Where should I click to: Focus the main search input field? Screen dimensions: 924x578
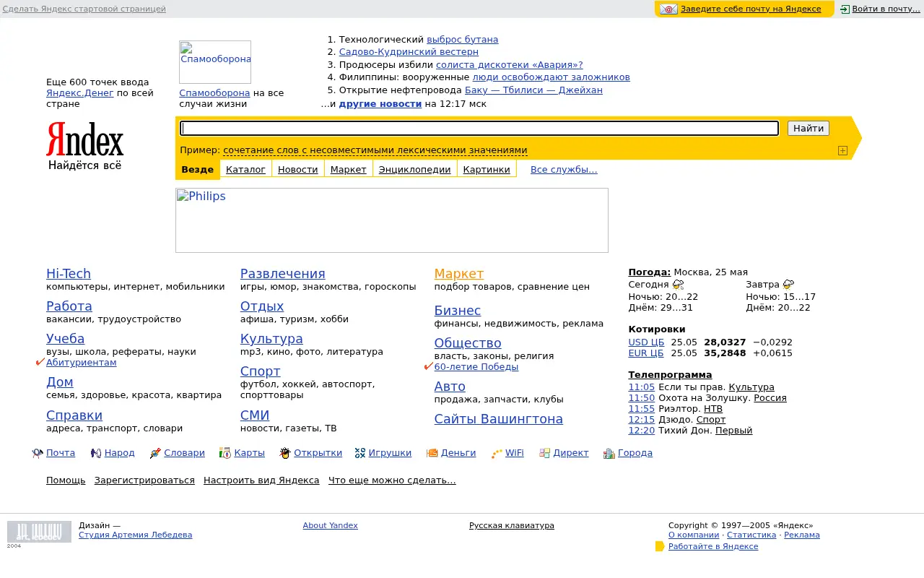479,129
